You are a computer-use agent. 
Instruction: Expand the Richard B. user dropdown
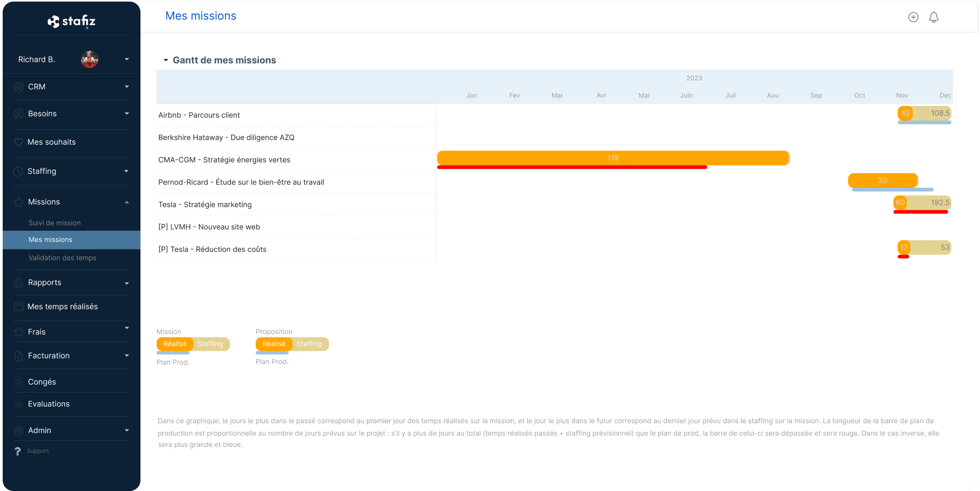[127, 59]
